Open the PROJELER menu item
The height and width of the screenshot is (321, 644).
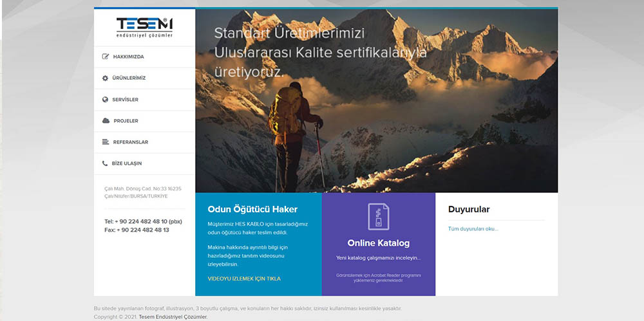(x=126, y=121)
